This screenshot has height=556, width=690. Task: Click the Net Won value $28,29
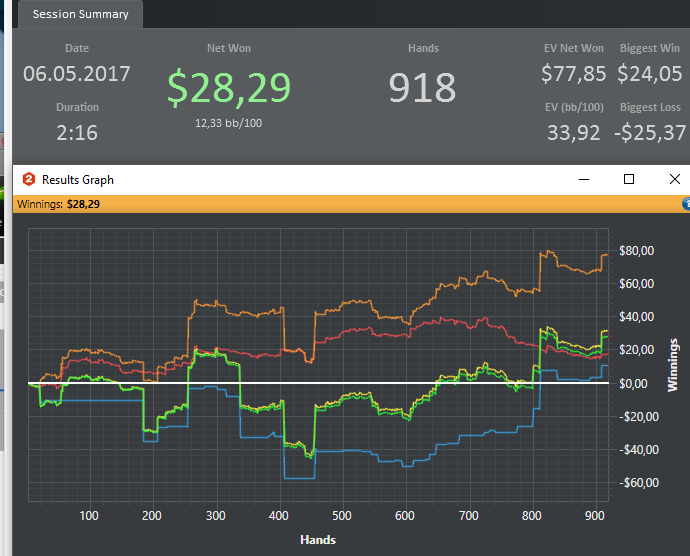(x=229, y=88)
